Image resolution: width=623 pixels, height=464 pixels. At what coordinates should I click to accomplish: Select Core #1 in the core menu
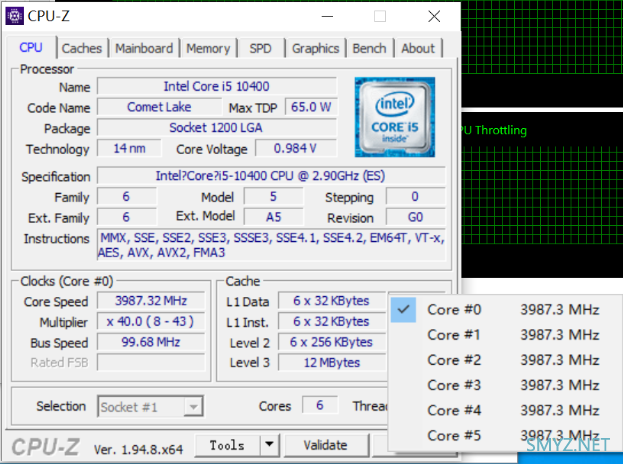click(x=505, y=335)
